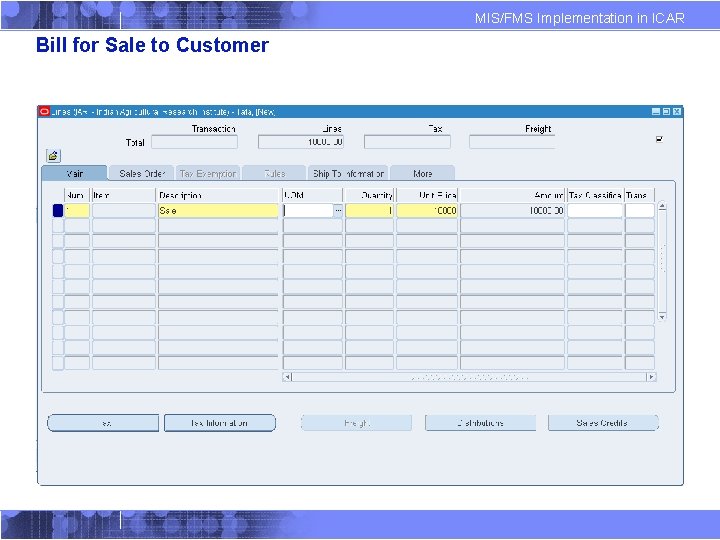Click the Freight button
The height and width of the screenshot is (540, 720).
[x=356, y=423]
